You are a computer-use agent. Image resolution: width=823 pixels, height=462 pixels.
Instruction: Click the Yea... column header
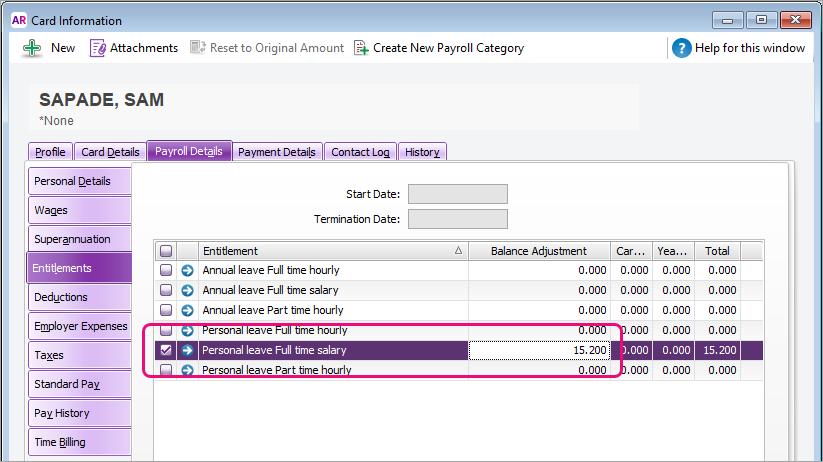[673, 251]
